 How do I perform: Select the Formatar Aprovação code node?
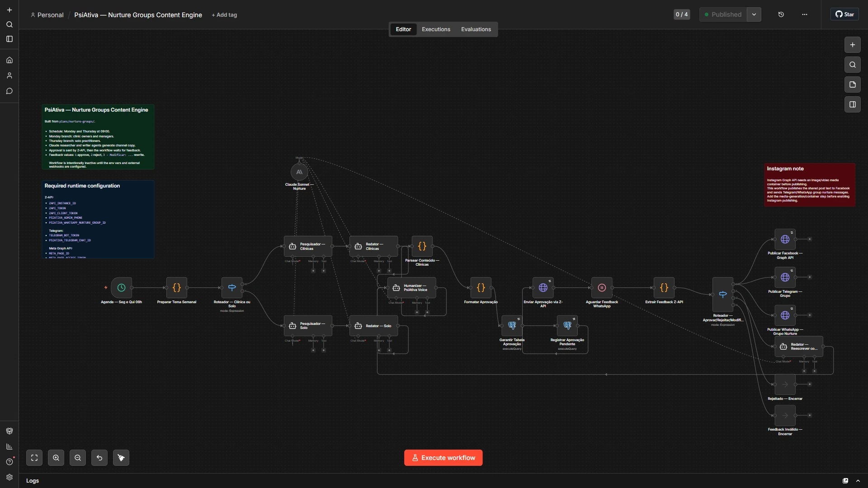pos(481,288)
